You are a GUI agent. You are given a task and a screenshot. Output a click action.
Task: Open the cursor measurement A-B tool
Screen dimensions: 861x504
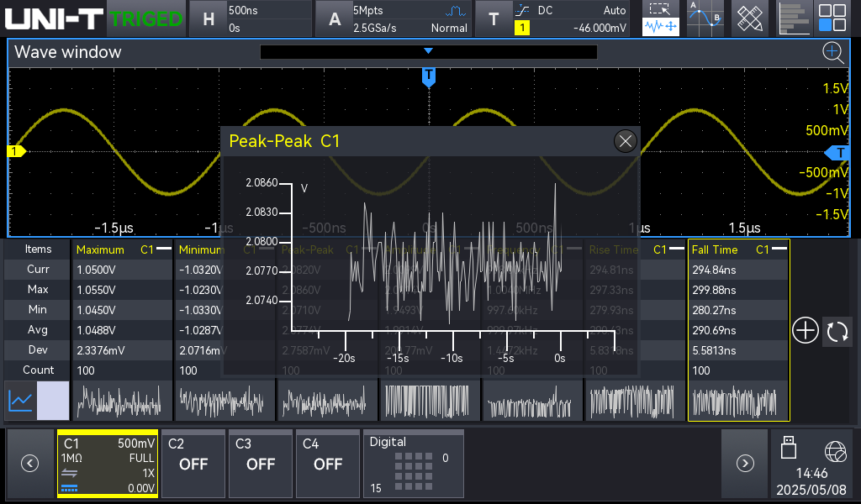click(x=705, y=18)
